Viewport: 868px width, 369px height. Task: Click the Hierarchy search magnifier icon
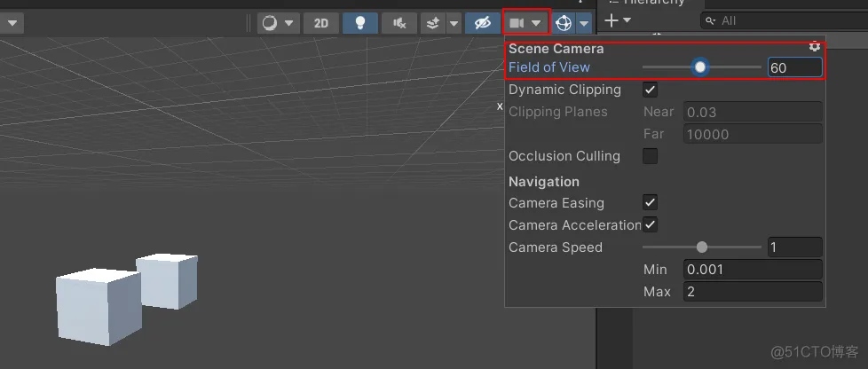tap(710, 21)
